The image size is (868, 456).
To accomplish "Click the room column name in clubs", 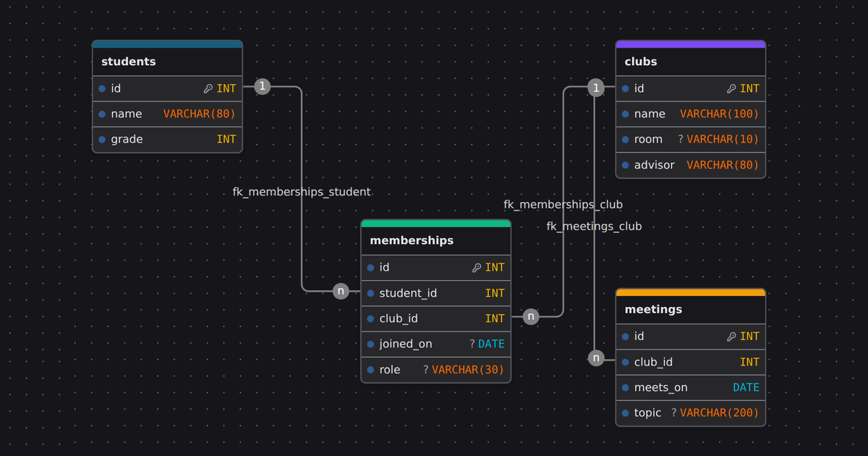I will tap(648, 140).
